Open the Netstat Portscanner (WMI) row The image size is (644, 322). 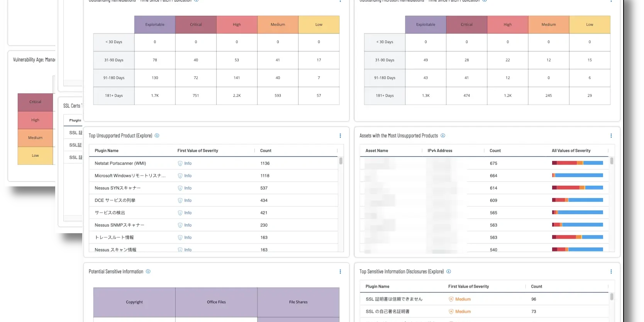214,163
